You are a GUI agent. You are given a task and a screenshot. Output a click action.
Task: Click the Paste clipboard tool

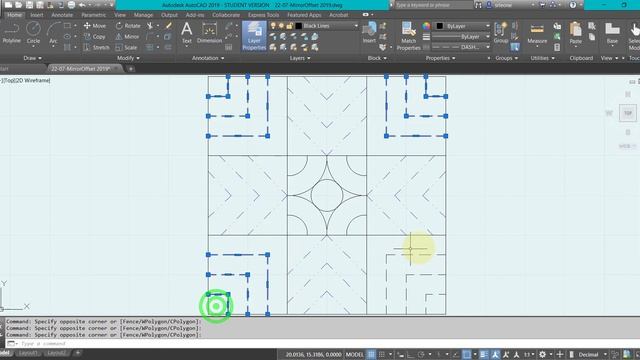pyautogui.click(x=576, y=33)
